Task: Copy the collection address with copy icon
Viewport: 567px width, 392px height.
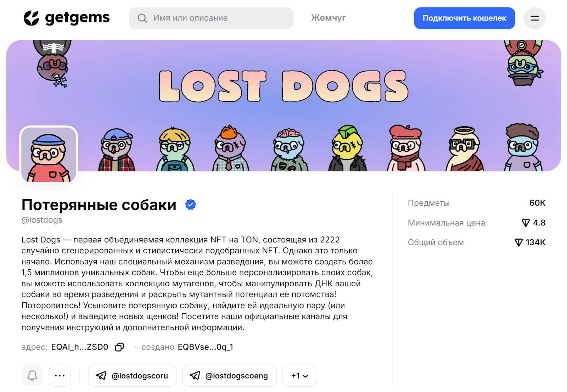Action: coord(119,347)
